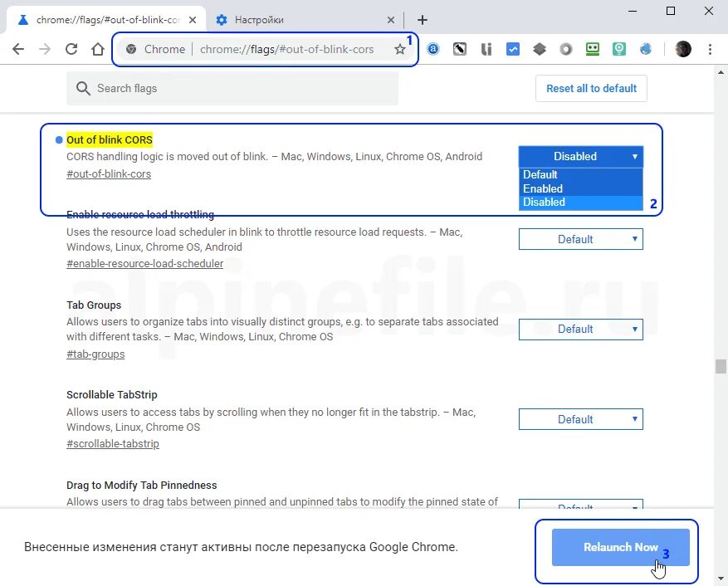Open the blue circular 'a' extension
Image resolution: width=728 pixels, height=586 pixels.
coord(432,49)
